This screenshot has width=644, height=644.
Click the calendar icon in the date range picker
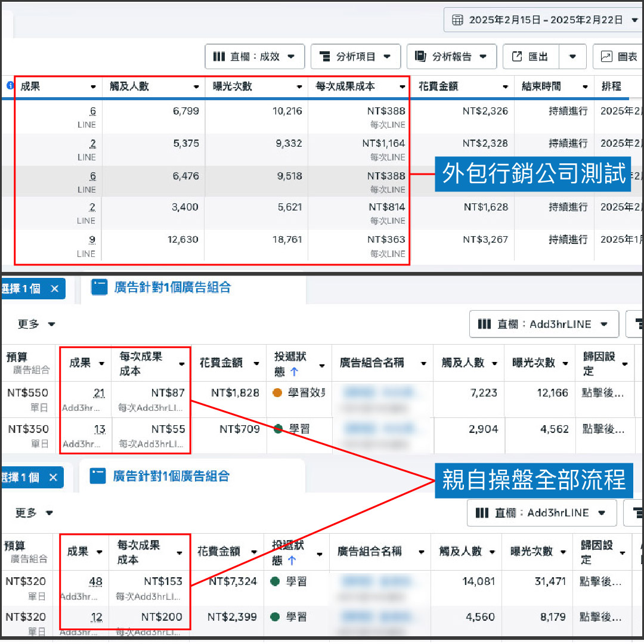point(457,20)
